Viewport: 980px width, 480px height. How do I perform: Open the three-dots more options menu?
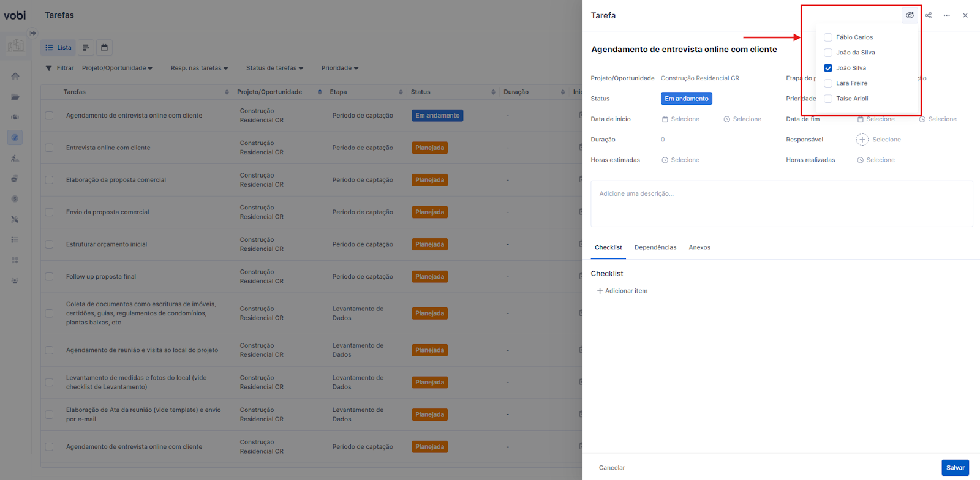[947, 15]
